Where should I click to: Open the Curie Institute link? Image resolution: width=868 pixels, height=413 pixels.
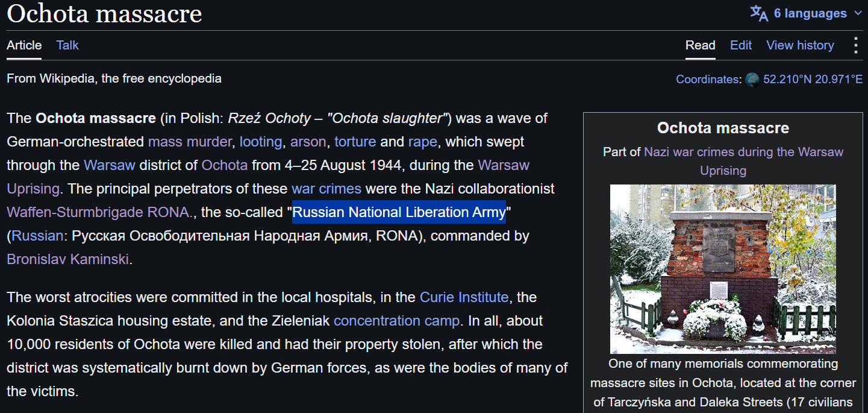point(464,297)
